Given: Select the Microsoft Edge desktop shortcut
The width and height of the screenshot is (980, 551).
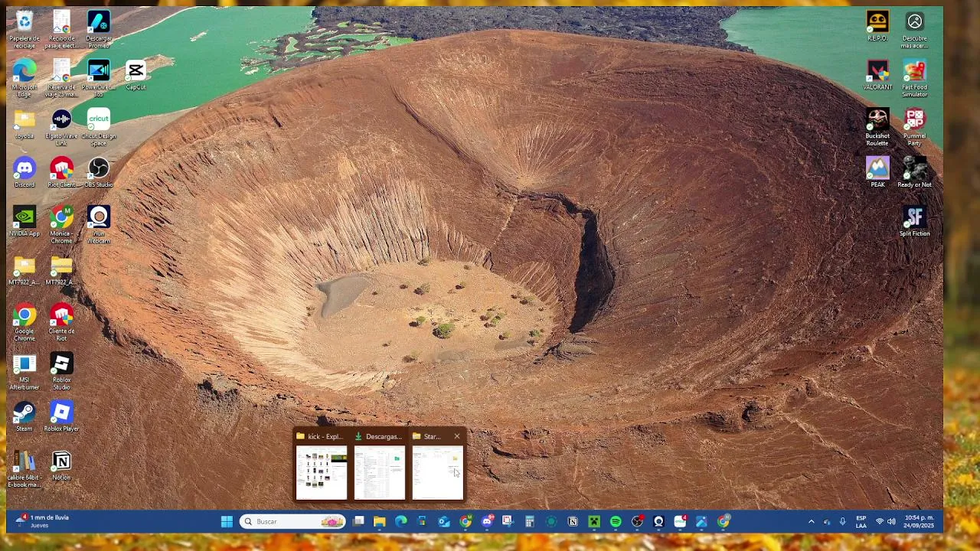Looking at the screenshot, I should pos(24,79).
